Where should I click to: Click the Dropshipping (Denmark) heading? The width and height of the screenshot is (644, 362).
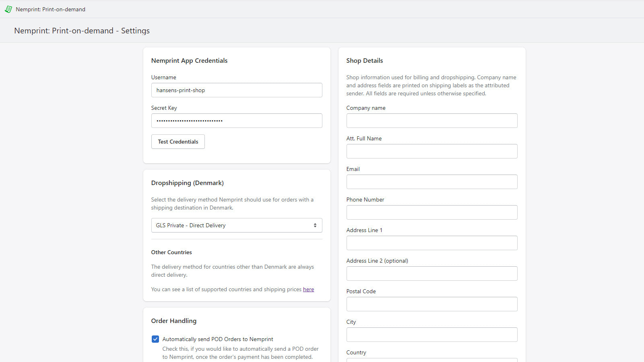click(x=187, y=183)
